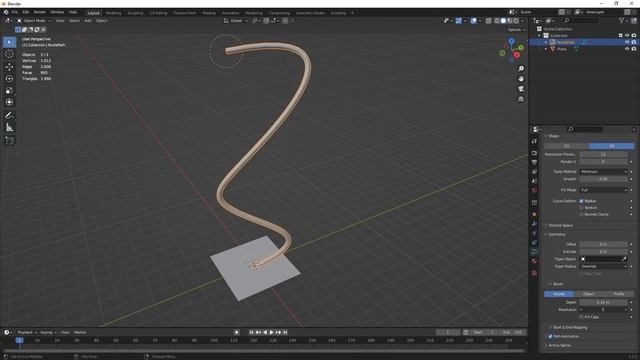Expand the Start & End Mapping panel
The height and width of the screenshot is (360, 640).
click(570, 327)
